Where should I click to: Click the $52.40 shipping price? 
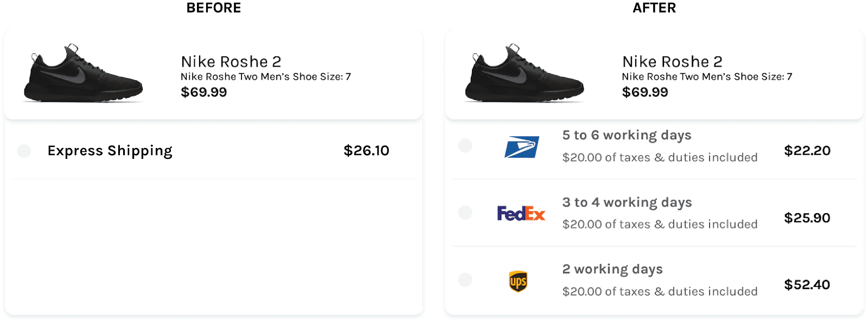807,285
